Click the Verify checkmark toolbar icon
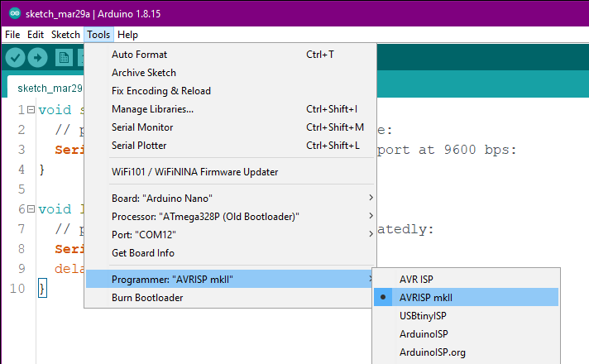 pyautogui.click(x=15, y=57)
